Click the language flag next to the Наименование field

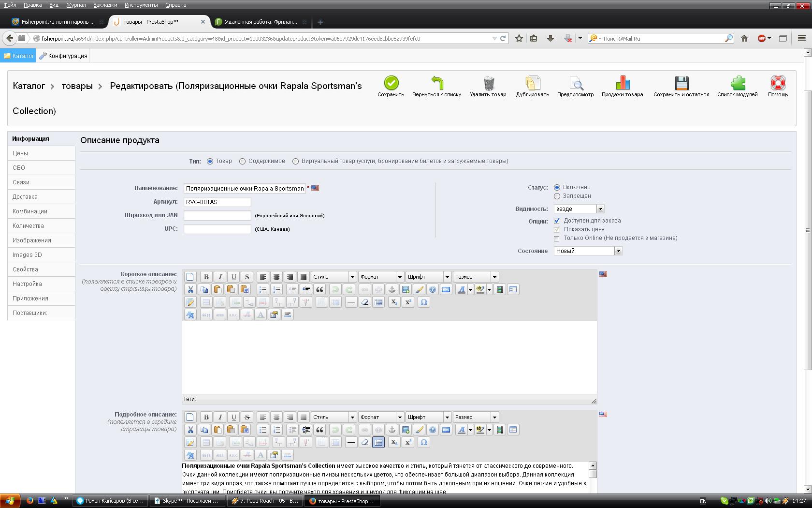click(315, 188)
